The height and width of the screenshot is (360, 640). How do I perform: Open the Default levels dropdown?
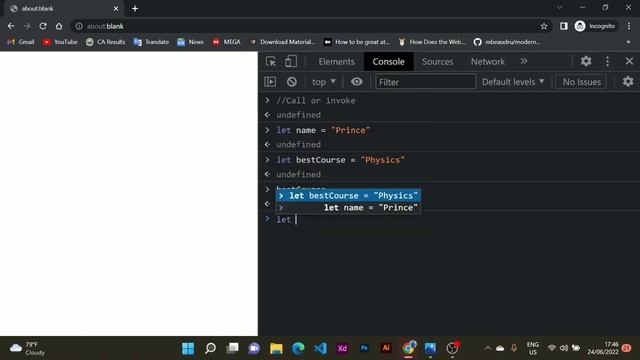tap(513, 82)
